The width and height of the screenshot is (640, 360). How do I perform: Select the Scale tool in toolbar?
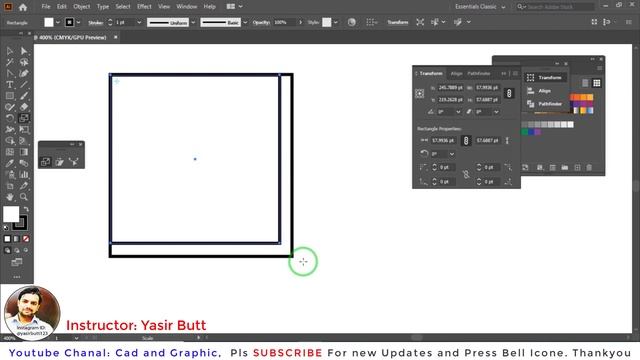click(x=24, y=118)
